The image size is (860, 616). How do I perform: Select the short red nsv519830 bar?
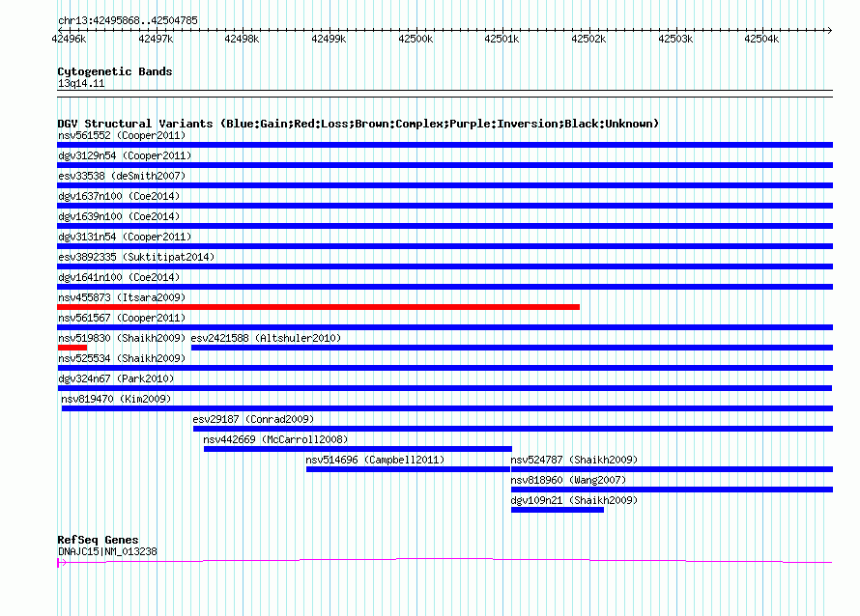[72, 348]
